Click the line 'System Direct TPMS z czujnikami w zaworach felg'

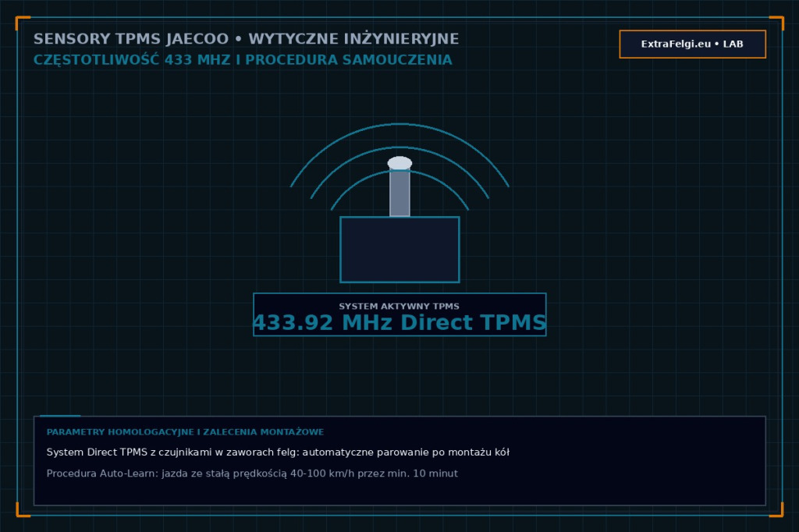tap(278, 452)
